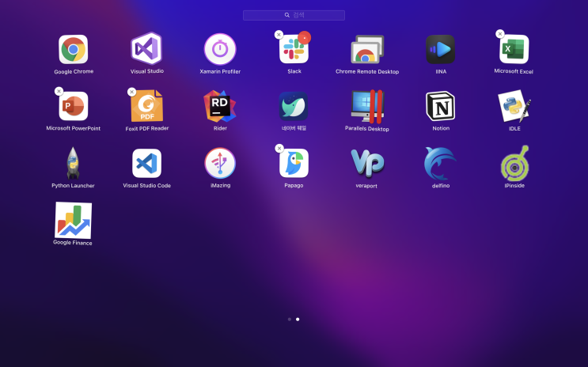Screen dimensions: 588x367
Task: Click the 'Parallels Desktop' label
Action: [367, 129]
